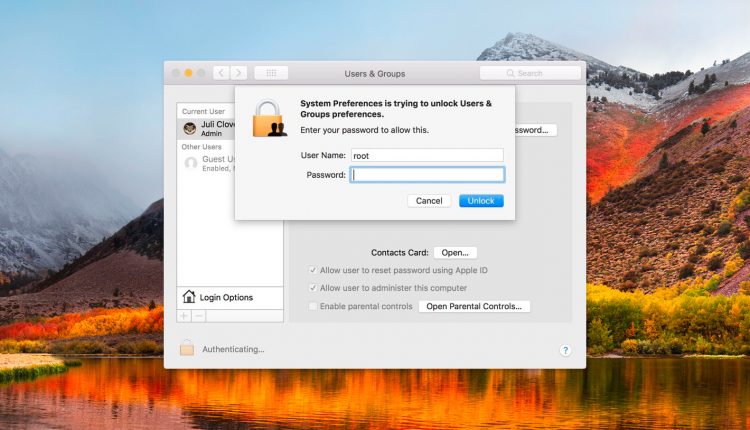This screenshot has width=750, height=430.
Task: Open help with the question mark button
Action: click(x=565, y=350)
